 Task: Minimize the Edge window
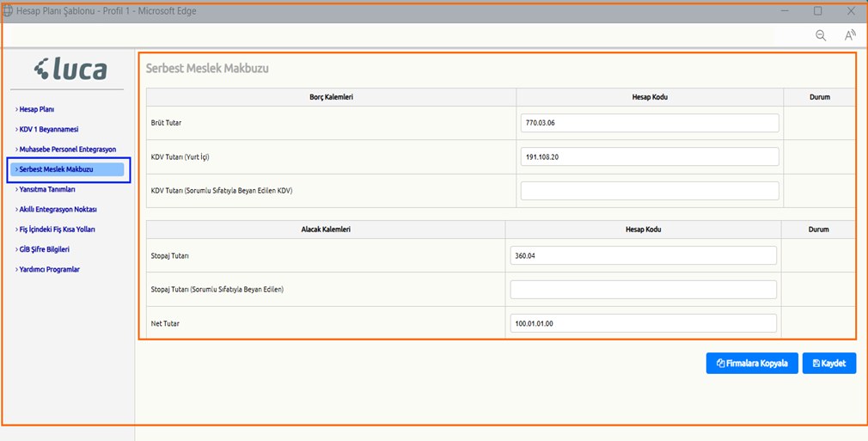[x=785, y=11]
